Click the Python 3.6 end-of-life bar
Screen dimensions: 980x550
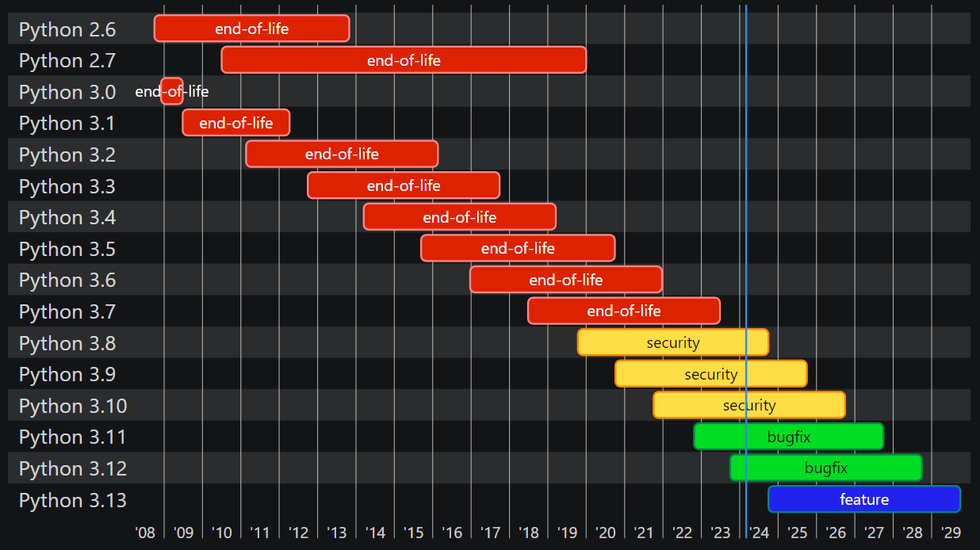pos(566,280)
